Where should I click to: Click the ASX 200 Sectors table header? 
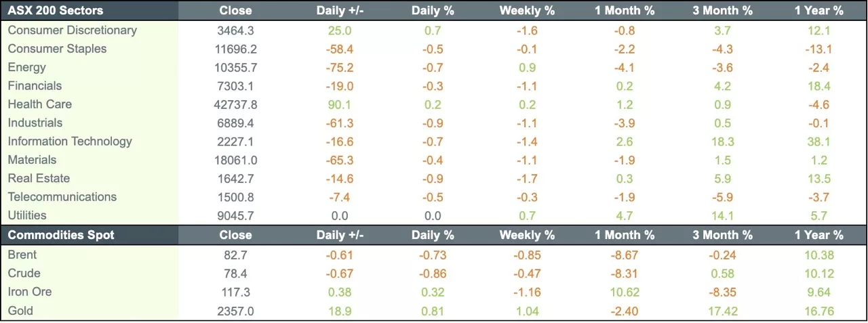tap(56, 10)
